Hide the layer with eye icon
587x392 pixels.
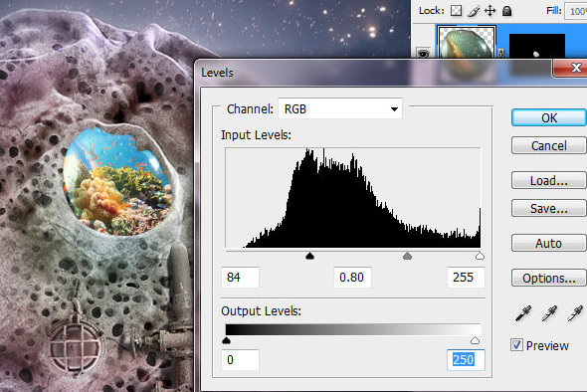coord(424,54)
